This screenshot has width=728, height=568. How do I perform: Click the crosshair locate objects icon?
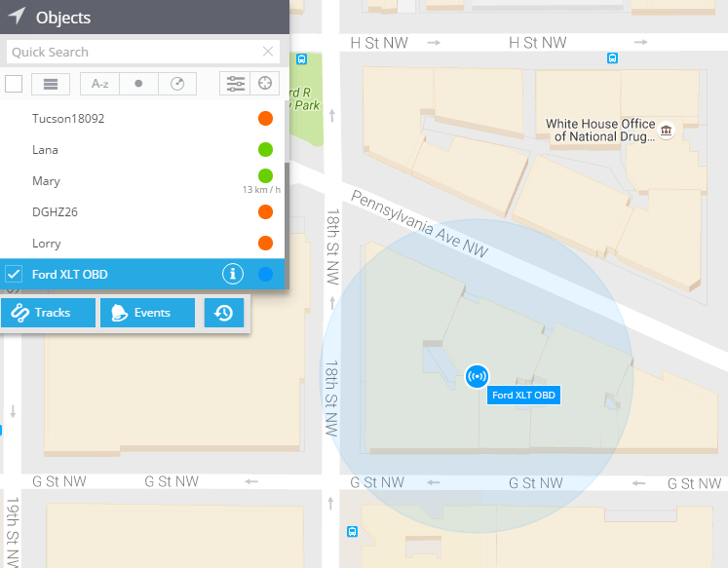click(265, 83)
